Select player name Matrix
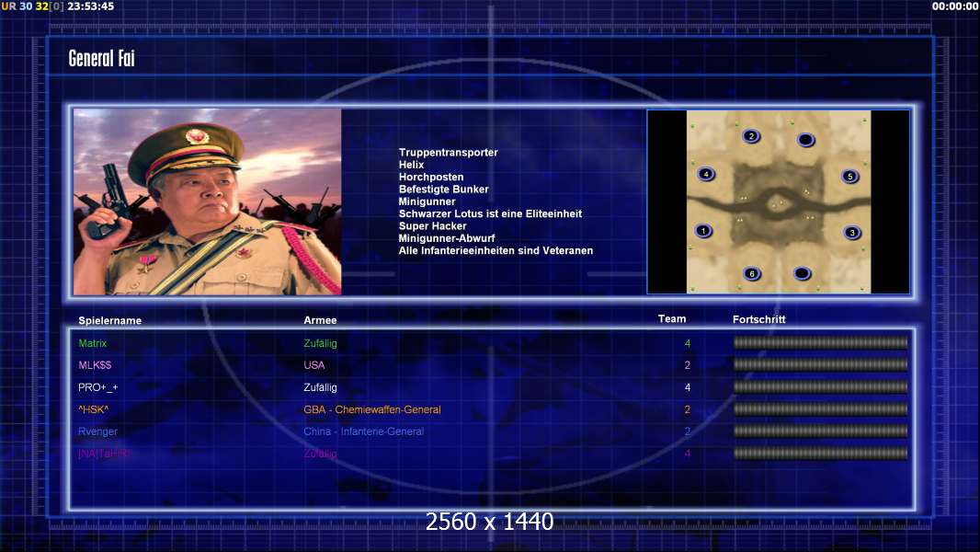This screenshot has height=552, width=980. (x=93, y=343)
